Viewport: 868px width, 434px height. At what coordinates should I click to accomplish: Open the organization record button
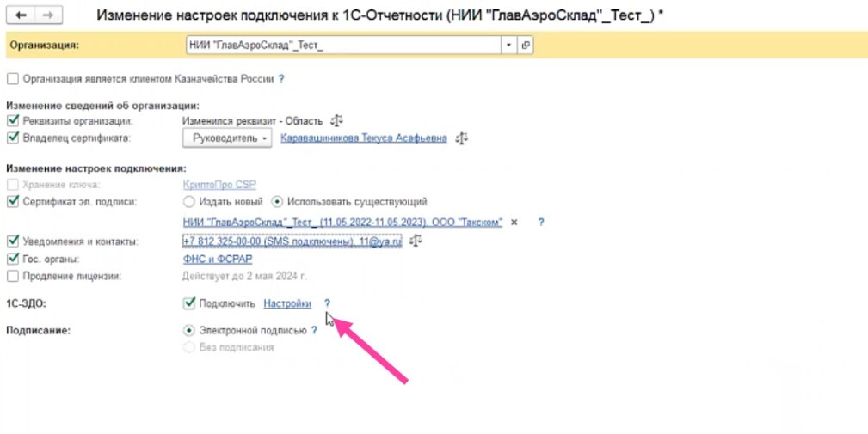(x=526, y=45)
